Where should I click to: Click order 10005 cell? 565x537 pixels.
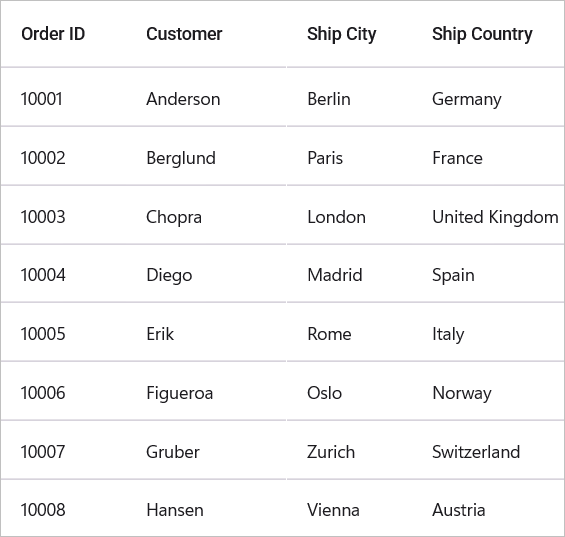pyautogui.click(x=43, y=334)
